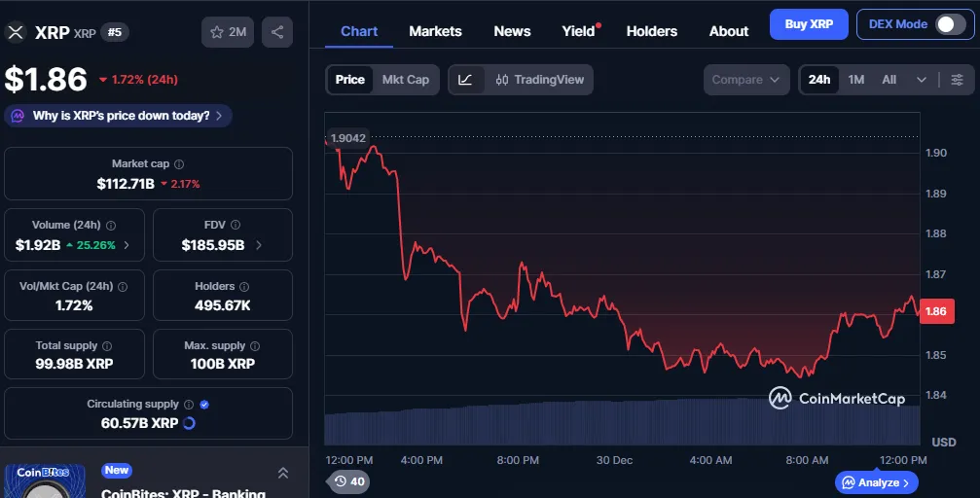
Task: Click Volume (24h) info icon
Action: tap(111, 225)
